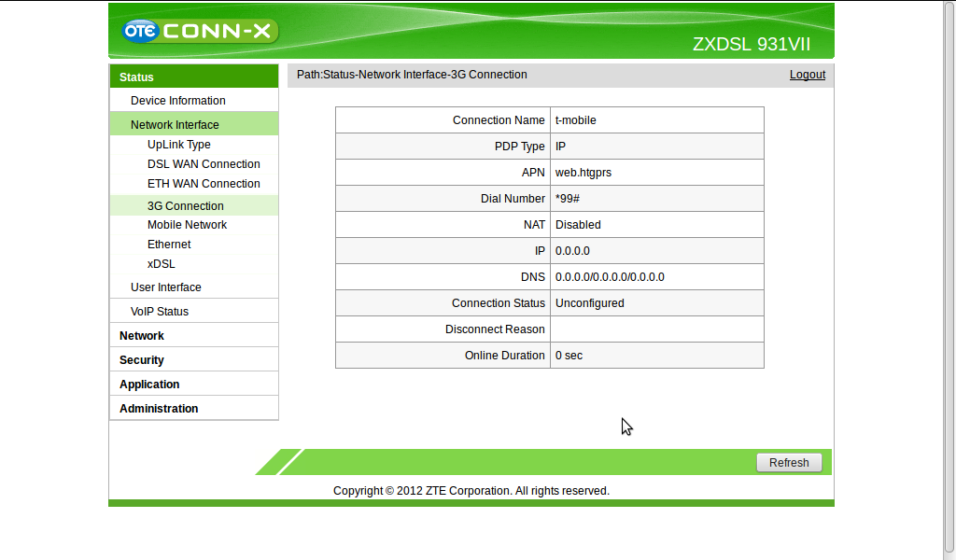Open DSL WAN Connection page
The image size is (956, 560).
[x=204, y=164]
